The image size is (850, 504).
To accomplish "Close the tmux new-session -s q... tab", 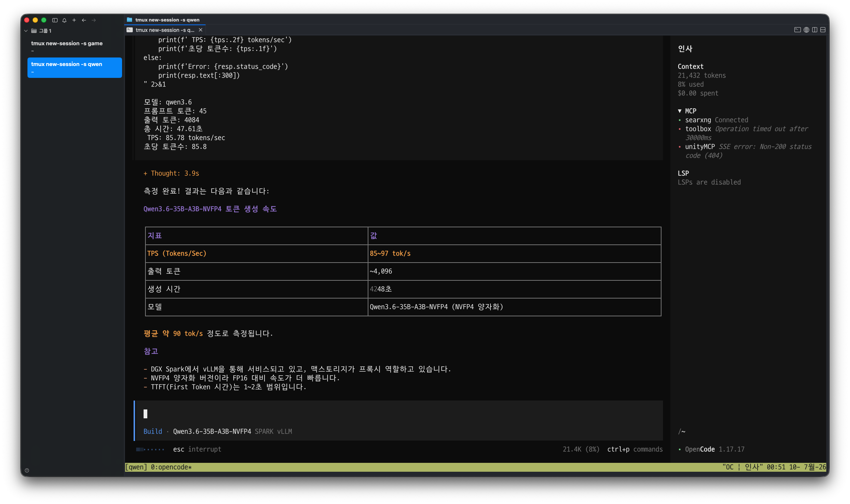I will coord(201,30).
